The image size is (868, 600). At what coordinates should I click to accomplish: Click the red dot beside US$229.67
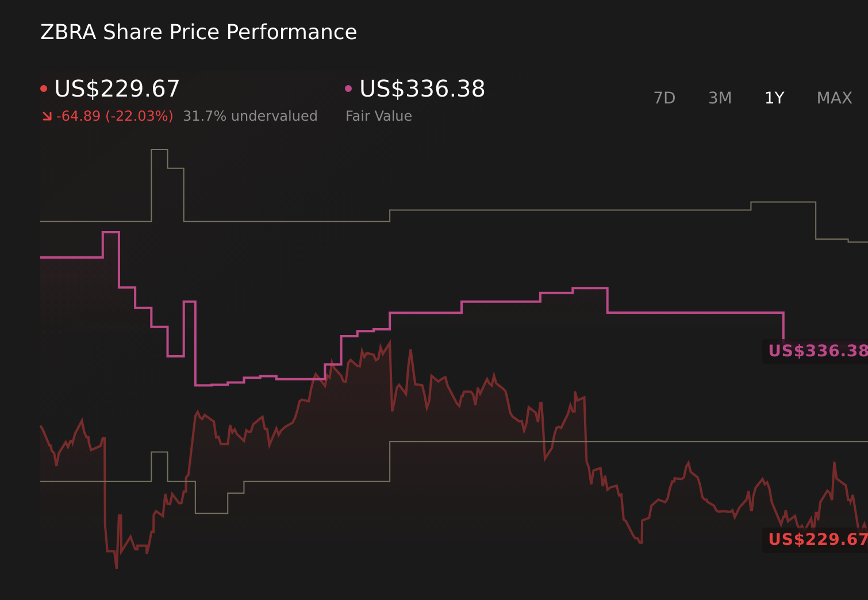pyautogui.click(x=44, y=89)
